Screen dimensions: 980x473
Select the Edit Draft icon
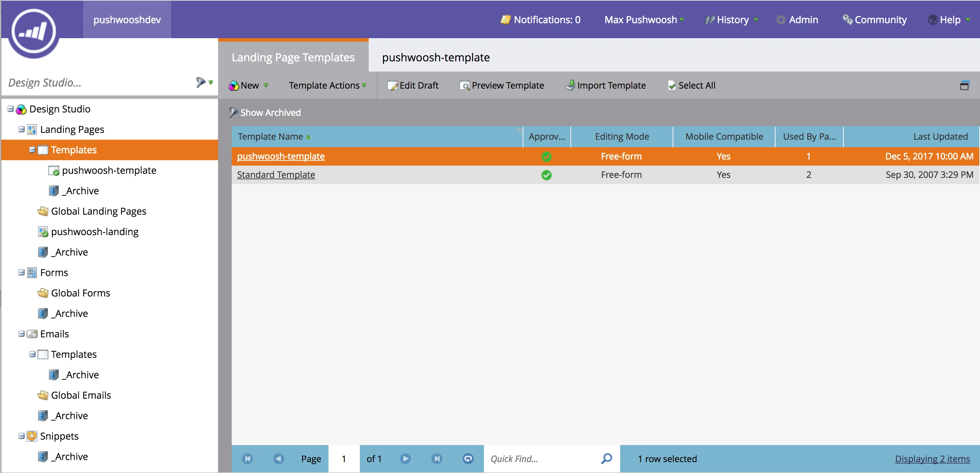tap(392, 85)
